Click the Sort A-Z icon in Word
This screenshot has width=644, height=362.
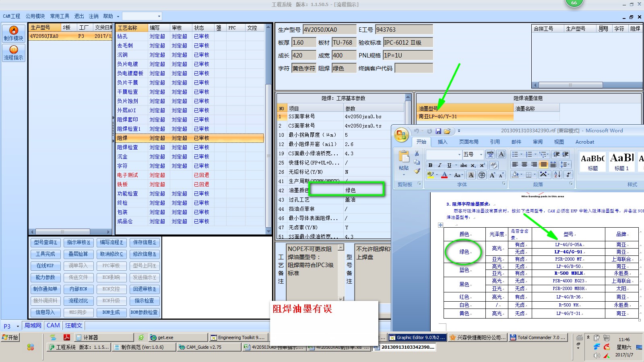[557, 175]
